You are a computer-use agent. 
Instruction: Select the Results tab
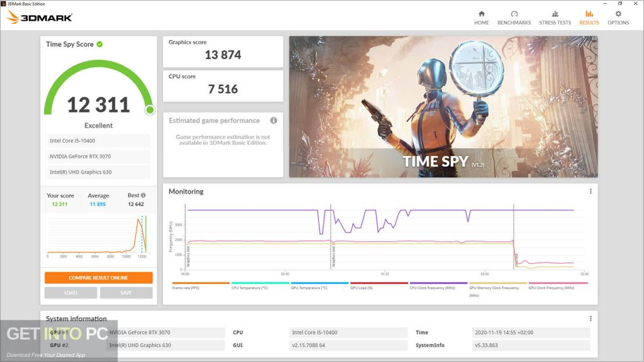point(589,18)
